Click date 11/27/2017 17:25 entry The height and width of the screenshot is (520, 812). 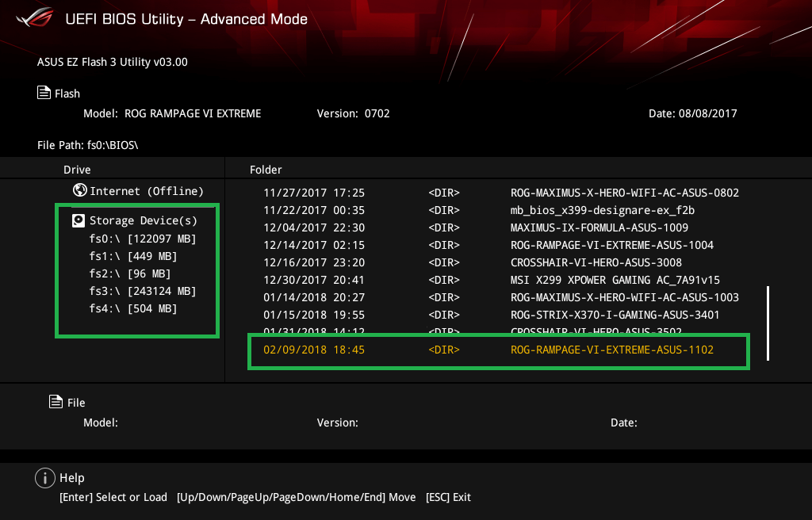coord(314,193)
